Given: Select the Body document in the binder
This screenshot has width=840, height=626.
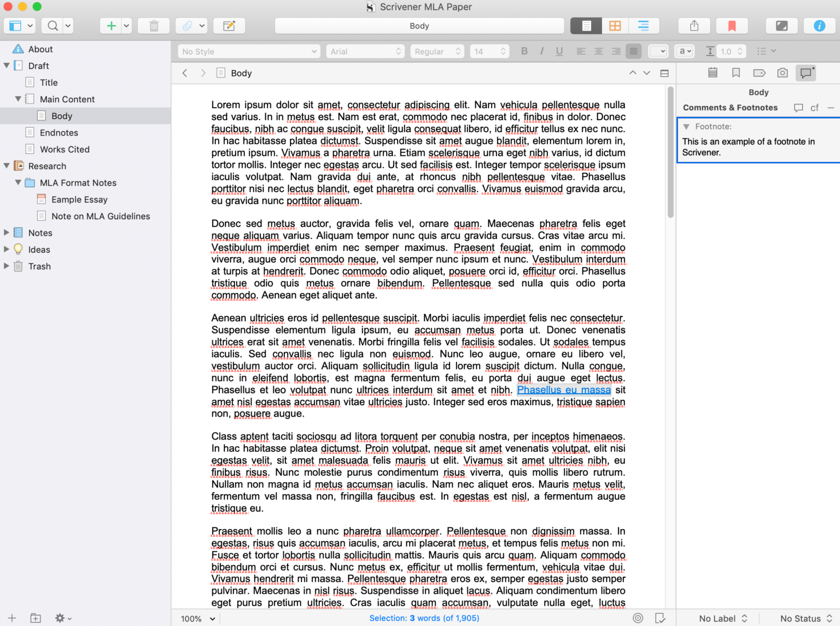Looking at the screenshot, I should pos(62,115).
